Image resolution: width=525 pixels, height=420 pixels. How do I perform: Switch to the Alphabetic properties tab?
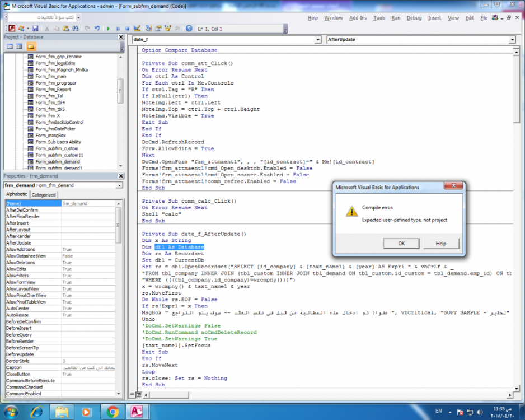coord(17,194)
